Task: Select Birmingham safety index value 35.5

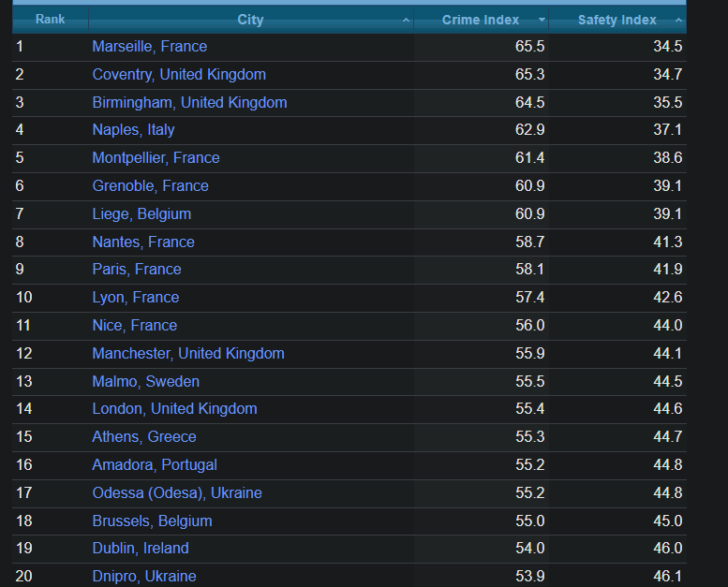Action: (668, 102)
